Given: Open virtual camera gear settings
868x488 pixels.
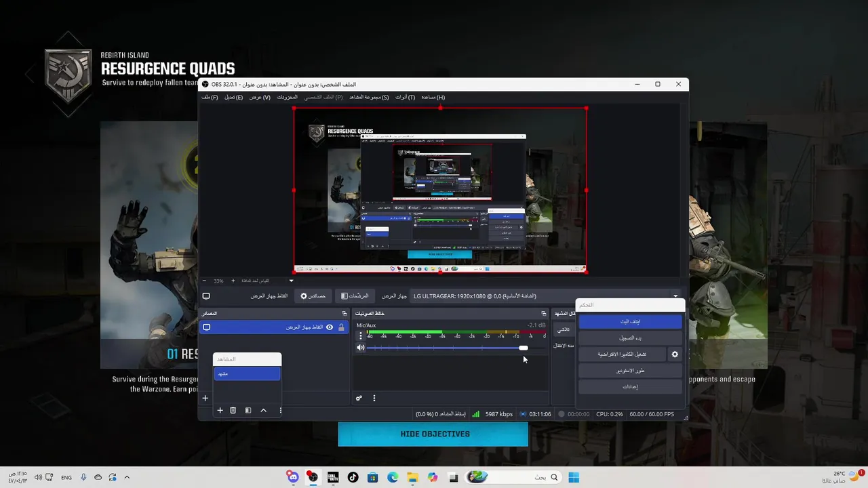Looking at the screenshot, I should [675, 354].
